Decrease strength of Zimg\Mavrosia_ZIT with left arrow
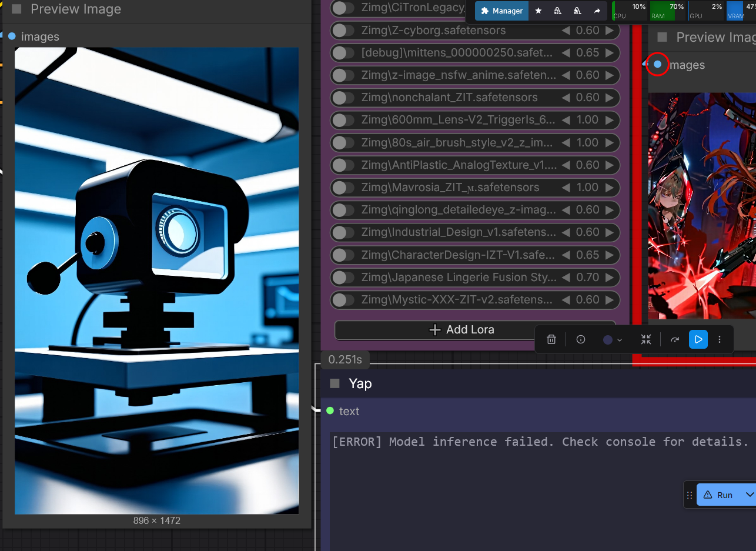 coord(566,188)
